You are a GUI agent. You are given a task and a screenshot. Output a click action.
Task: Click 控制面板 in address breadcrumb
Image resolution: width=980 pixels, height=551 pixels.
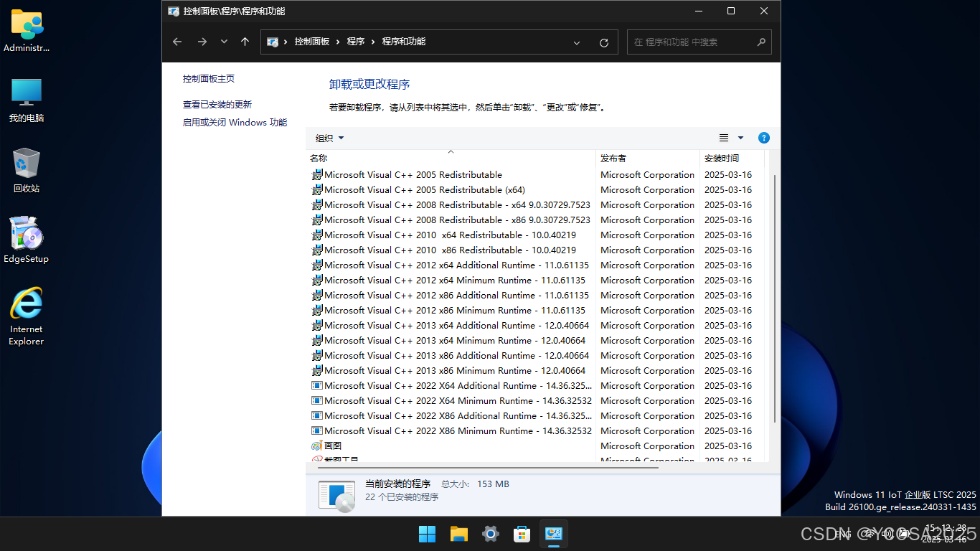coord(312,42)
